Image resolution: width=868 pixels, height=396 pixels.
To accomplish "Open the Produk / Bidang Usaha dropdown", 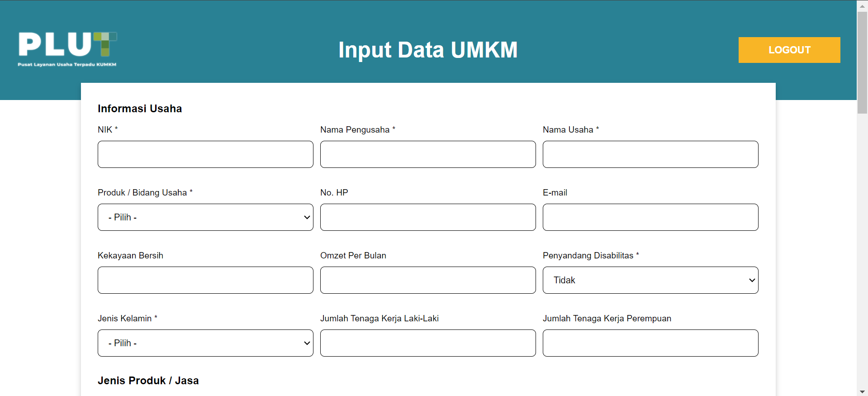I will pos(205,217).
